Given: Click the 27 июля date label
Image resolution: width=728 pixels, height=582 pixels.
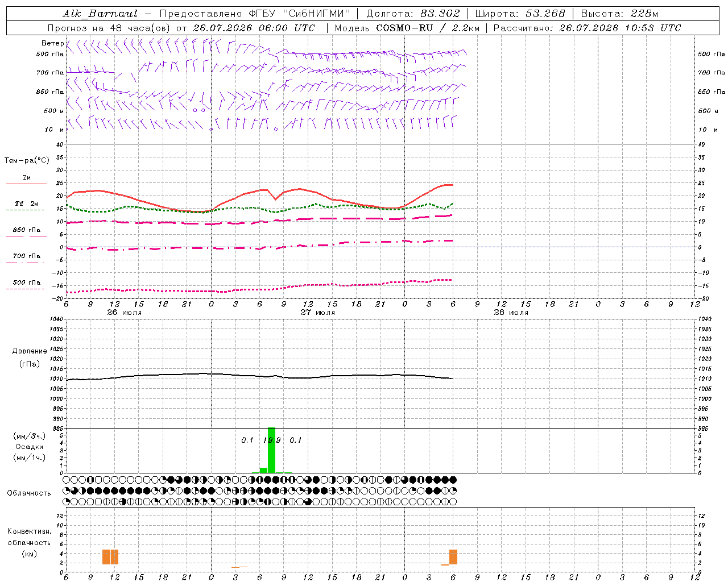Looking at the screenshot, I should 318,313.
